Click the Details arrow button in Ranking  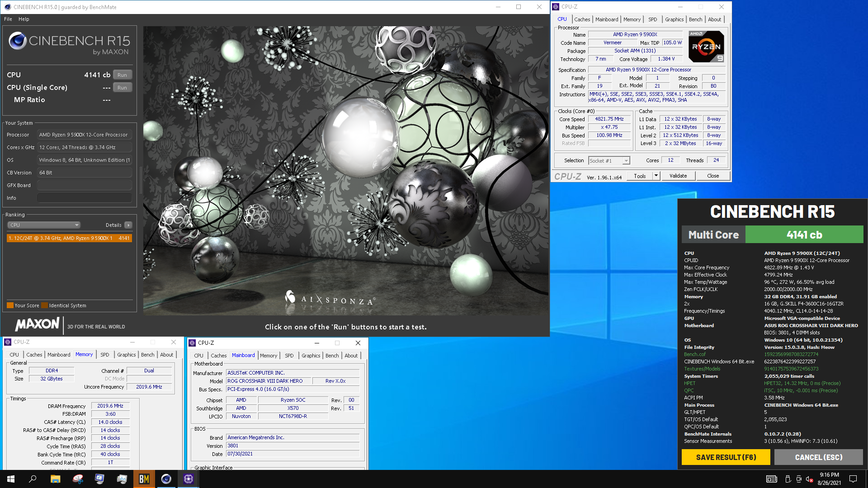coord(128,225)
